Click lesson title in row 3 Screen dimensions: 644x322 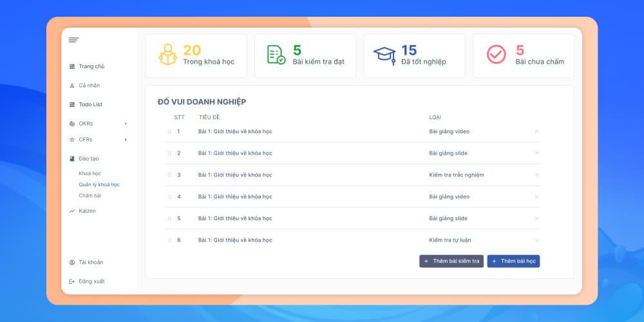pos(235,175)
